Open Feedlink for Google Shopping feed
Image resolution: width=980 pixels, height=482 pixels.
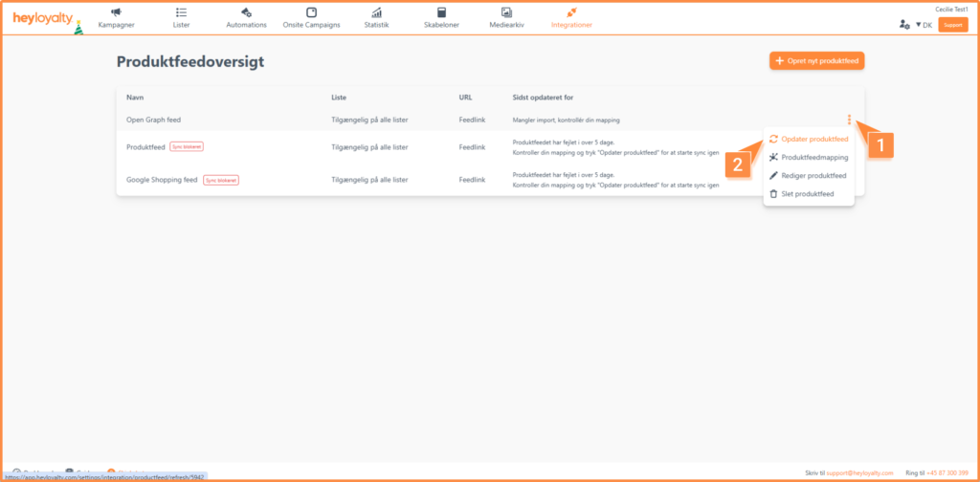[x=472, y=180]
